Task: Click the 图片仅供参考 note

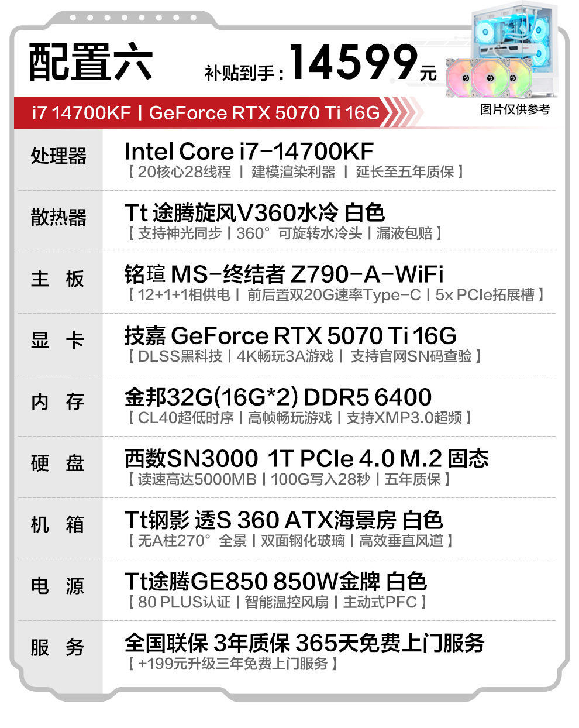Action: pyautogui.click(x=515, y=109)
